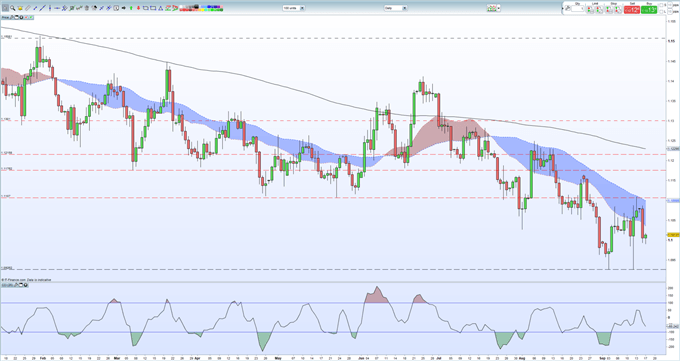Screen dimensions: 680x361
Task: Open the 100 units dropdown
Action: [294, 8]
